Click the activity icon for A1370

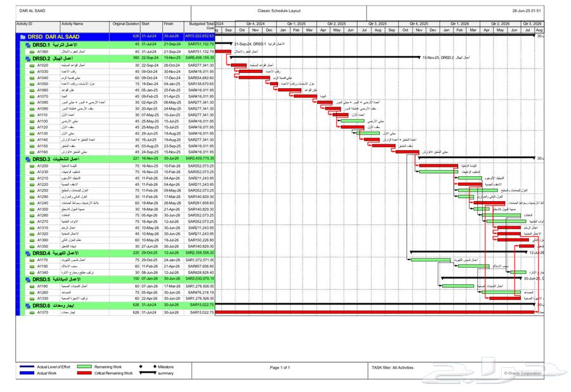[32, 312]
